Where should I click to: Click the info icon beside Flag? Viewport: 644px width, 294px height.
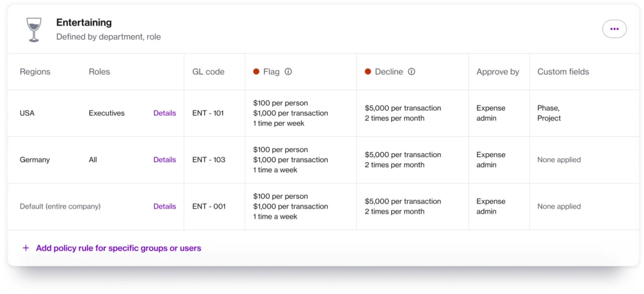coord(288,72)
